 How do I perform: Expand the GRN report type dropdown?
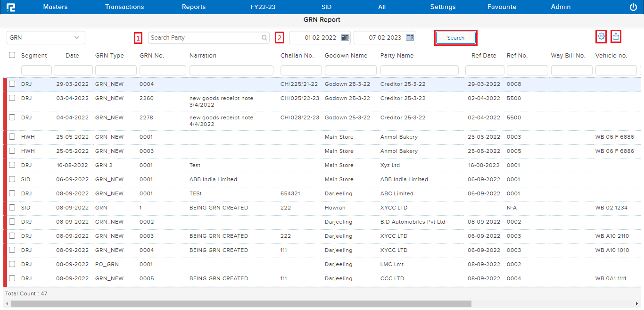tap(46, 38)
